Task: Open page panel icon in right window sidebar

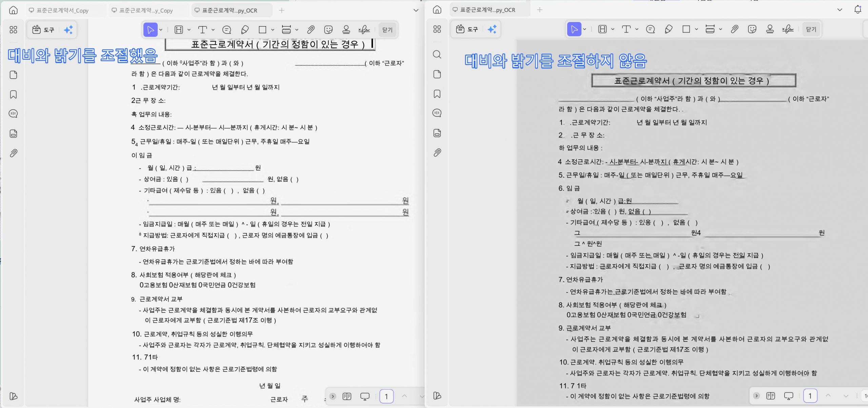Action: [x=437, y=74]
